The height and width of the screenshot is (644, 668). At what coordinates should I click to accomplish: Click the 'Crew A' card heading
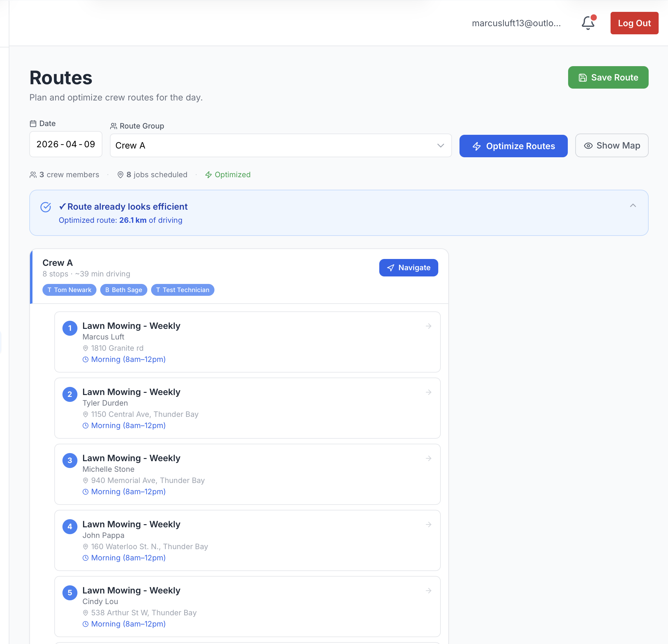[x=58, y=263]
